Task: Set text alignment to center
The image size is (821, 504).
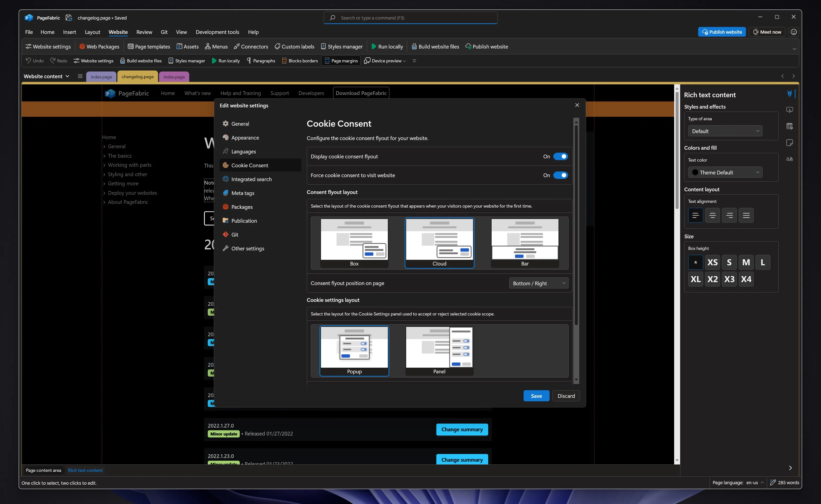Action: click(712, 215)
